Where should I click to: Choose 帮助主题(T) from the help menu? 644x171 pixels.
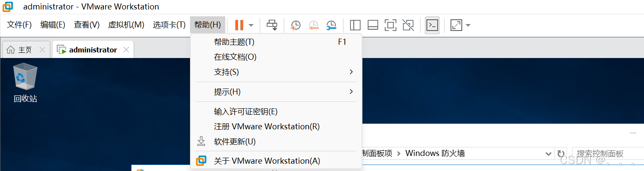coord(276,42)
